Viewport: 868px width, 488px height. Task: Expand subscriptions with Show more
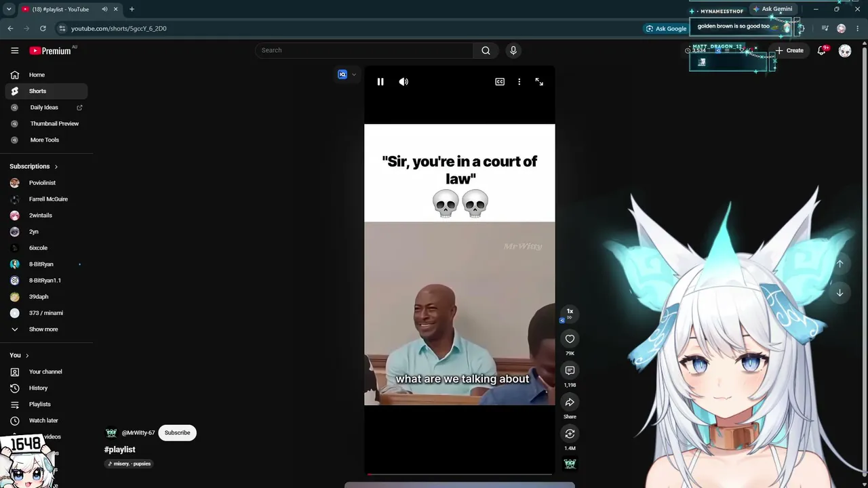(46, 329)
